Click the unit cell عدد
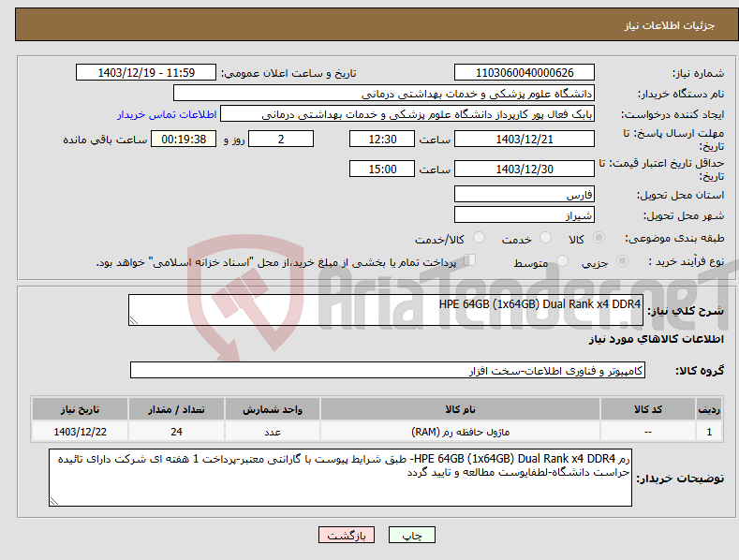 pos(273,432)
